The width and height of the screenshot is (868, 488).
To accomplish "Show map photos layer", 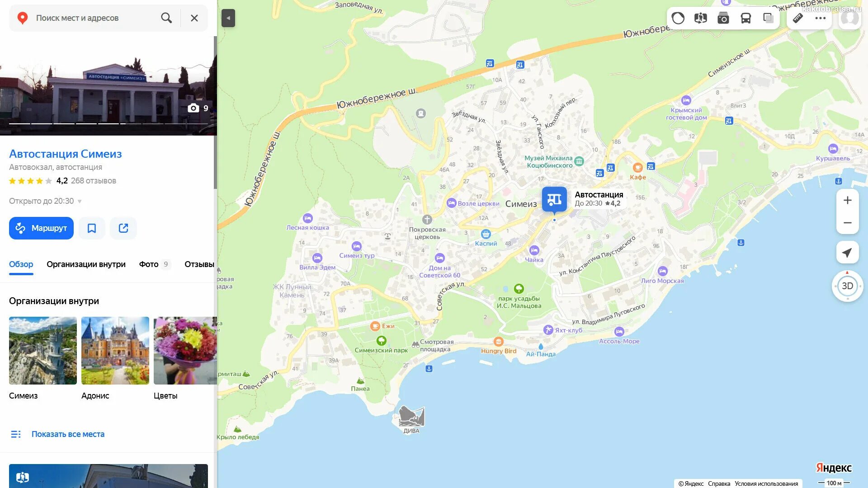I will [723, 18].
